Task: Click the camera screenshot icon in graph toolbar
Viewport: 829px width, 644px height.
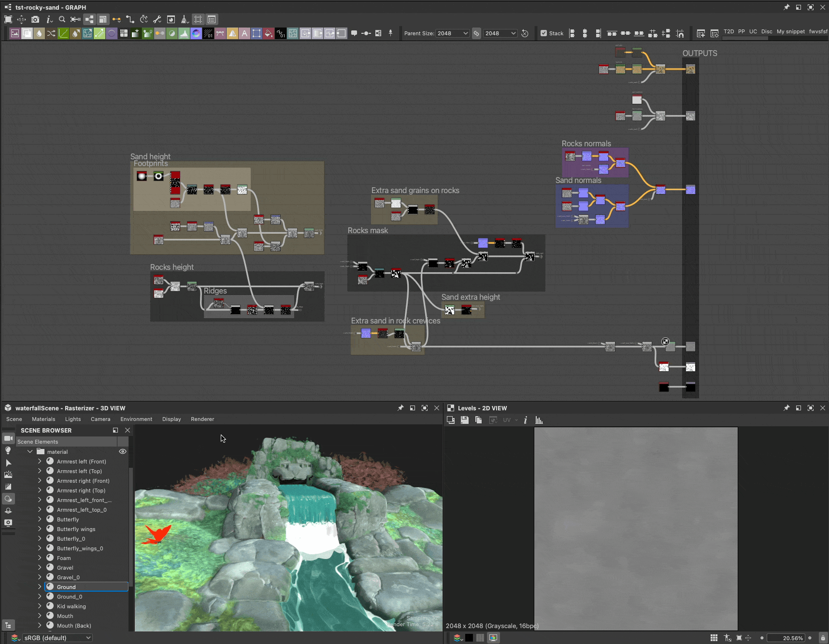Action: pos(35,19)
